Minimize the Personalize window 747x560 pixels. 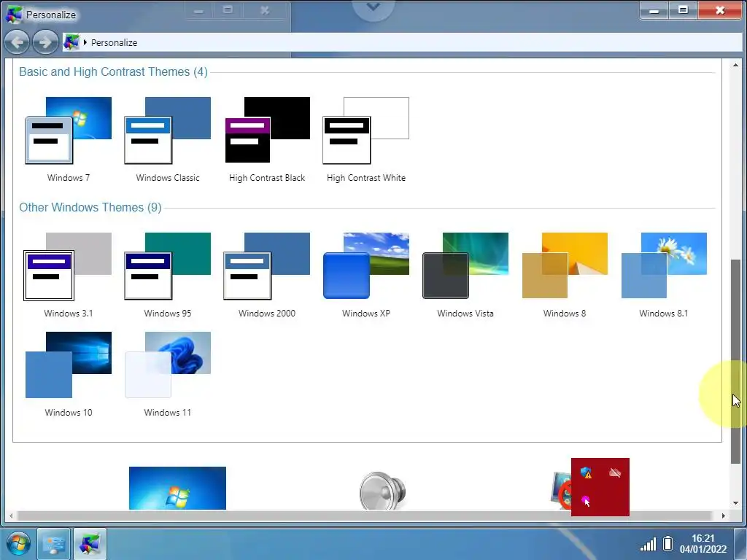[654, 10]
